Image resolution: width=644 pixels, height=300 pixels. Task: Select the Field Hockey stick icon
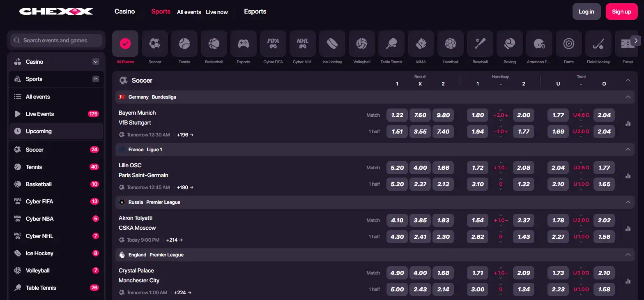(598, 44)
